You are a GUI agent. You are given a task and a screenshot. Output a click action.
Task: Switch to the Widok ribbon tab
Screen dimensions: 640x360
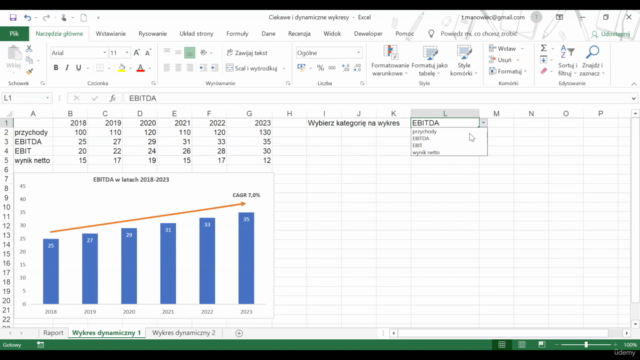click(x=332, y=34)
